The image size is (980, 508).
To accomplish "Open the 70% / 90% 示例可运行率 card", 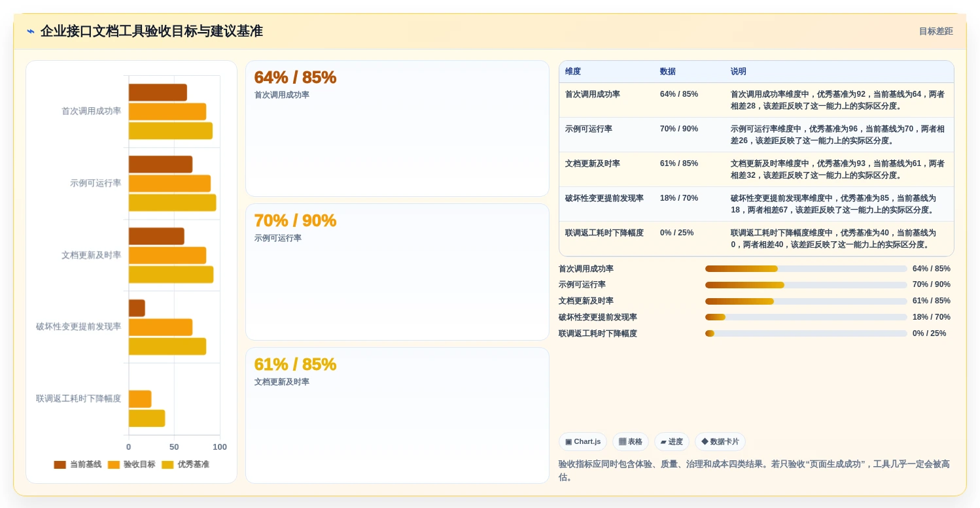I will click(397, 272).
